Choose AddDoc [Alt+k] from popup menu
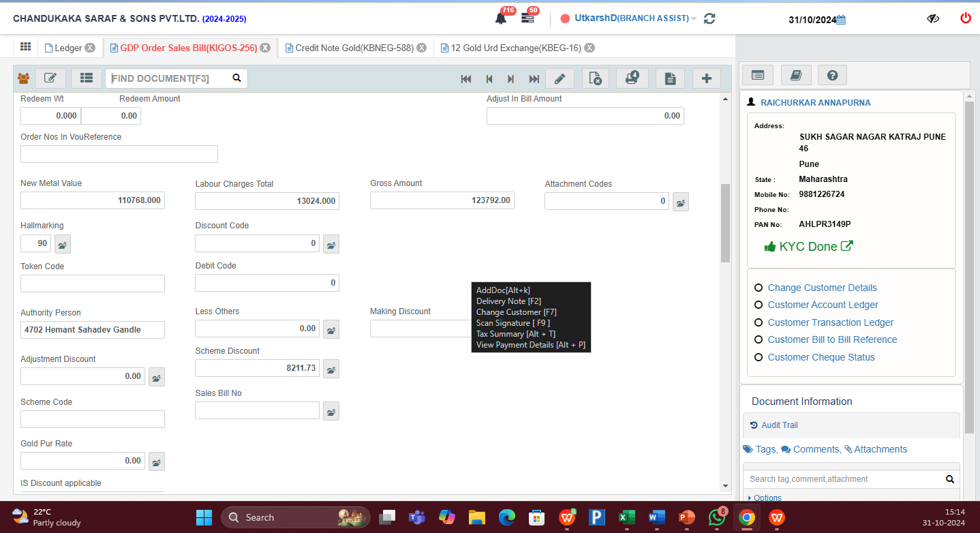980x533 pixels. 503,290
